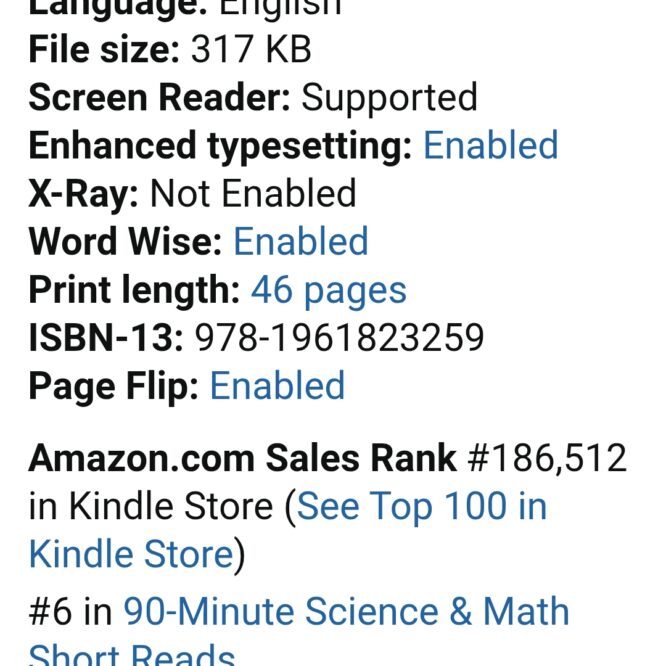Open 90-Minute Science & Math Short Reads category
Viewport: 666px width, 666px height.
(x=346, y=611)
